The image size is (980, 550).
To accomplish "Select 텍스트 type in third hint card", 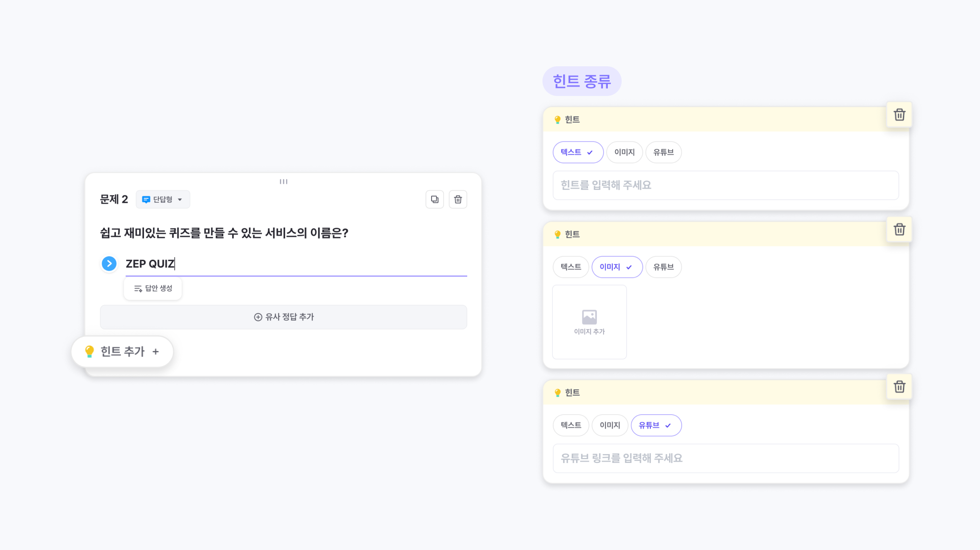I will (571, 425).
